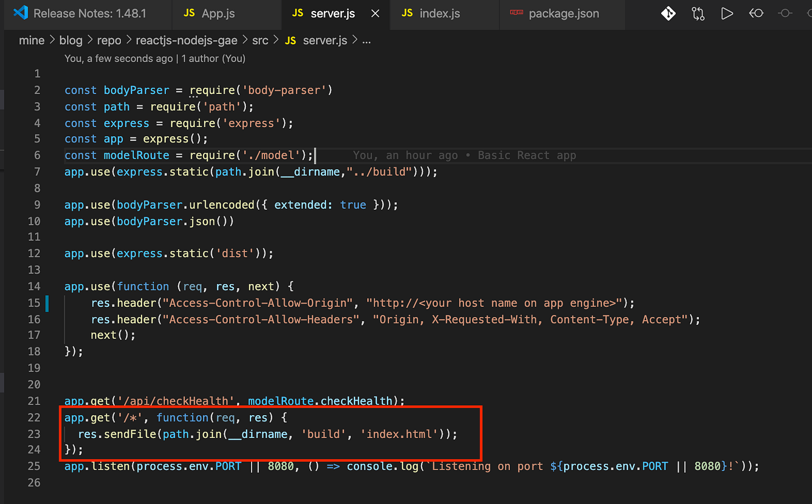Viewport: 812px width, 504px height.
Task: Open the src breadcrumb dropdown
Action: click(x=260, y=40)
